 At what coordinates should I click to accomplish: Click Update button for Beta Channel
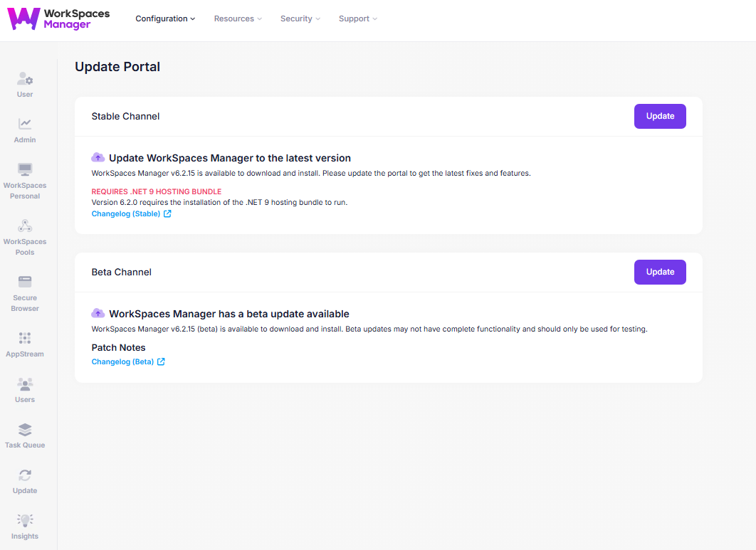659,272
